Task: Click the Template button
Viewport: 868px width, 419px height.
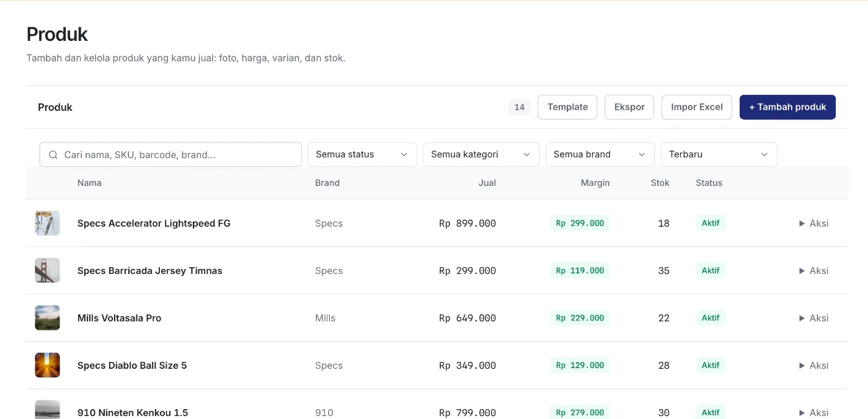Action: 567,107
